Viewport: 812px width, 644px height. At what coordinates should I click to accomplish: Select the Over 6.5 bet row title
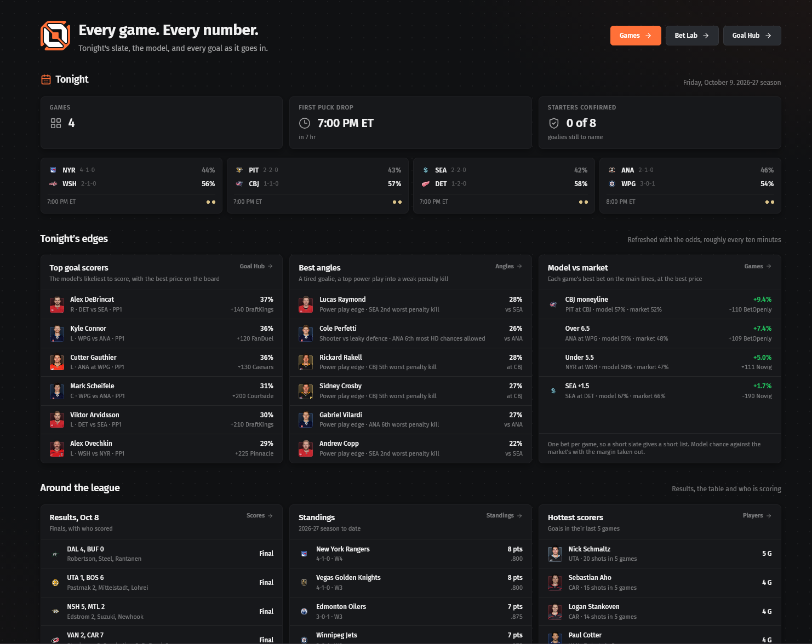(x=577, y=329)
